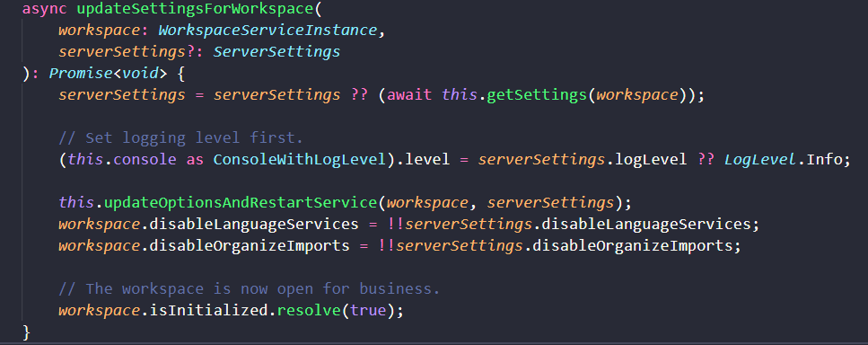Click the 'LogLevel' enum name before .Info
Image resolution: width=868 pixels, height=345 pixels.
(x=760, y=160)
